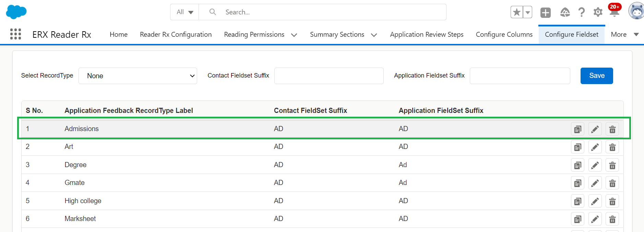The image size is (644, 232).
Task: Click the global create plus icon
Action: (x=545, y=13)
